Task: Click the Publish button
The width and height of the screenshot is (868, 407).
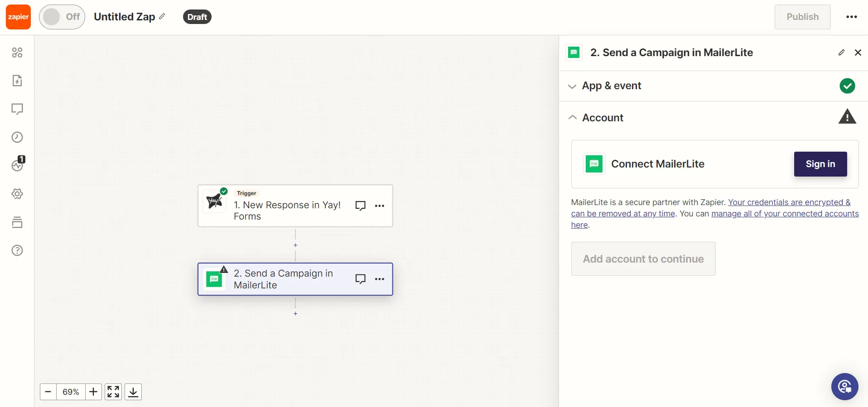Action: pyautogui.click(x=802, y=17)
